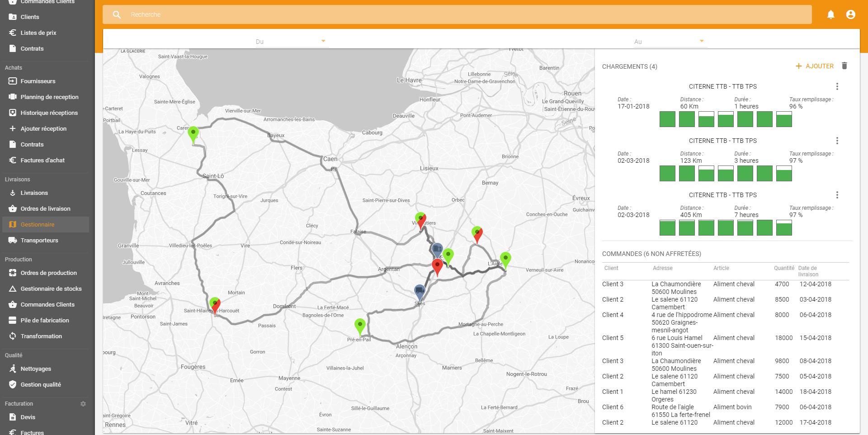Open Gestionnaire de stocks

(51, 289)
